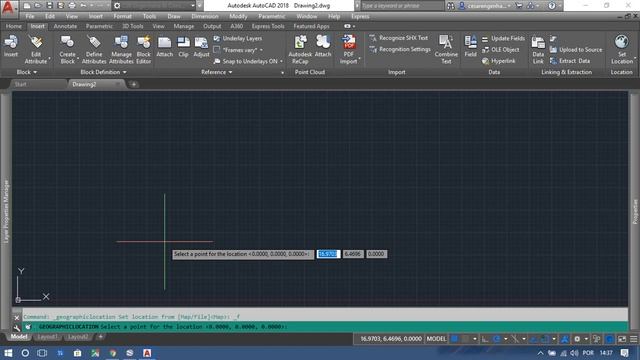Click the Point Cloud Attach icon

tap(322, 46)
